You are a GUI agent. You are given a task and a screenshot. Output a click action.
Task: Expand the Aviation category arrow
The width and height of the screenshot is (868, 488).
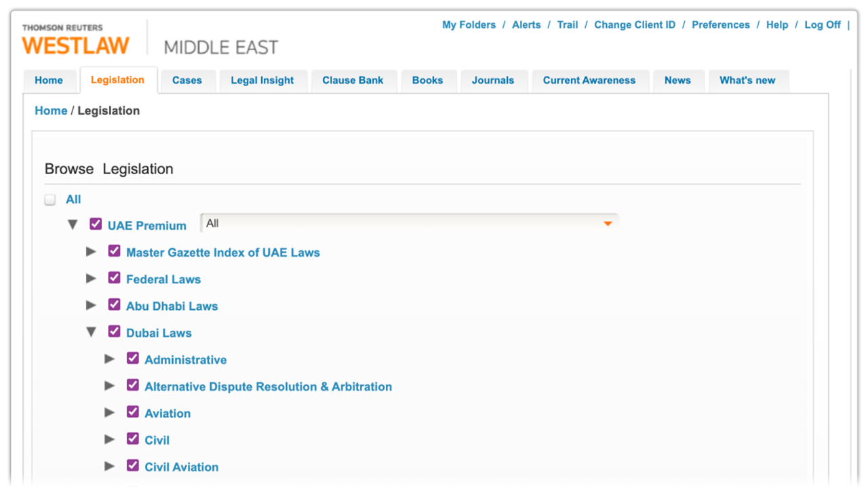tap(109, 413)
